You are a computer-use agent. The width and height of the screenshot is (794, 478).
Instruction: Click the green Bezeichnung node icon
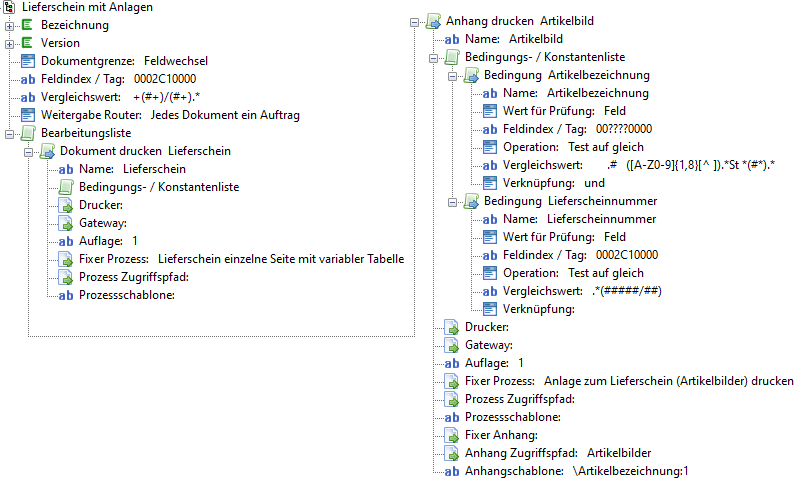(28, 25)
